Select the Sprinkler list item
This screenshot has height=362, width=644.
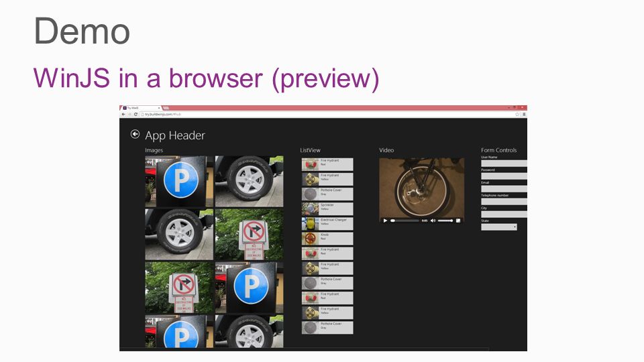327,209
